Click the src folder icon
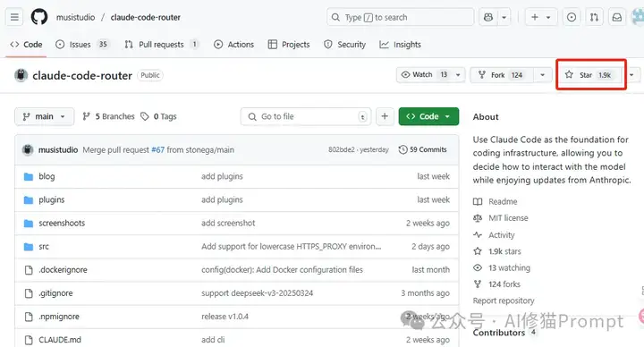Screen dimensions: 644x347 [x=29, y=247]
